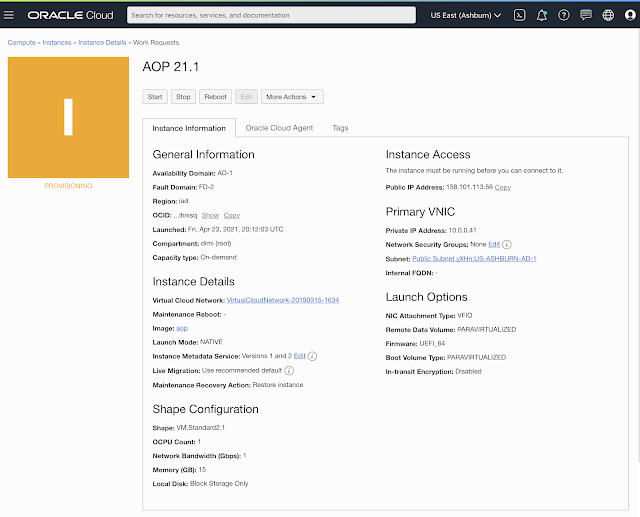The height and width of the screenshot is (517, 640).
Task: Click the Compartment dimi (root) value
Action: point(216,243)
